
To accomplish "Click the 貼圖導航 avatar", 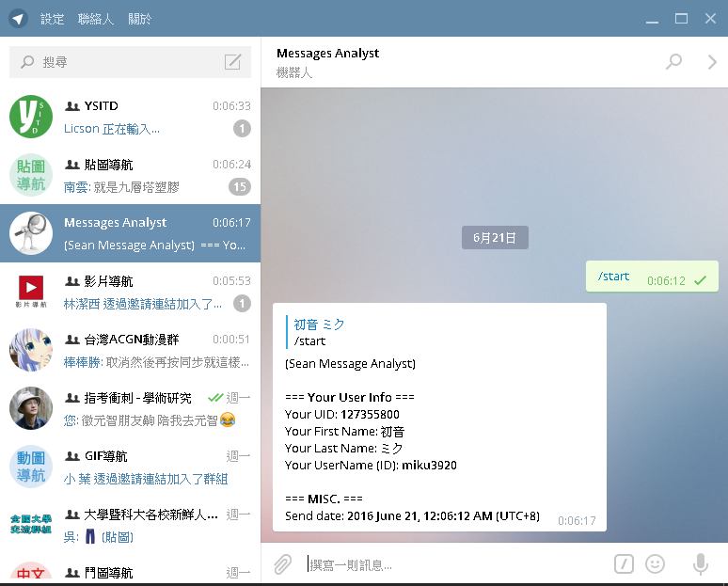I will pos(31,175).
